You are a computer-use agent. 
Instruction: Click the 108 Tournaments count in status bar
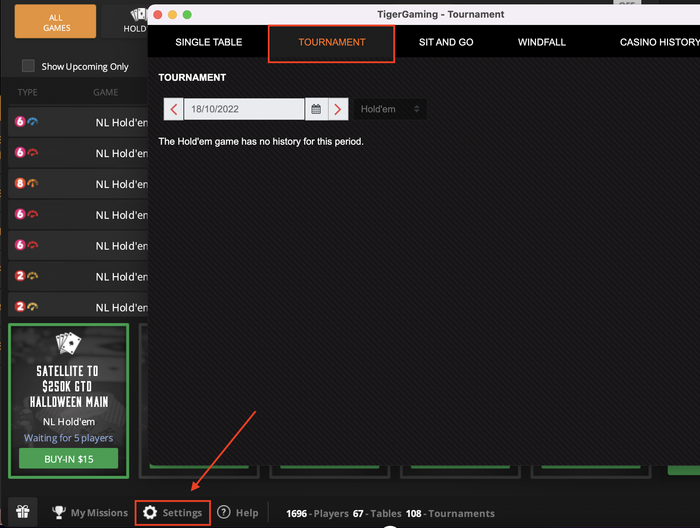pyautogui.click(x=450, y=513)
